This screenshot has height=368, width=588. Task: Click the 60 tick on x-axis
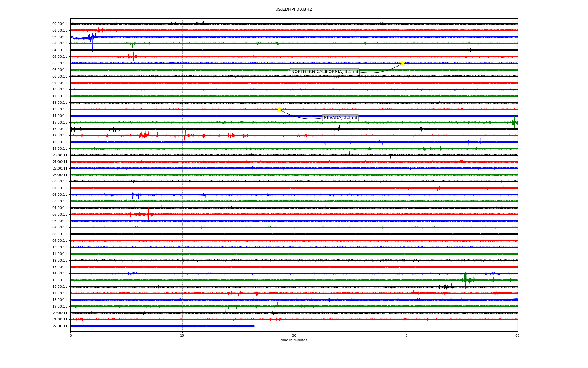coord(517,335)
